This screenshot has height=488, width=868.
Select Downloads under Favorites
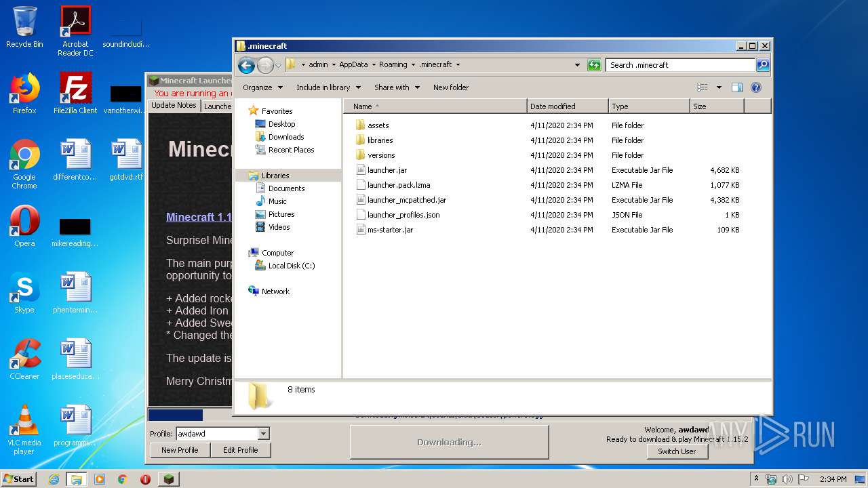286,137
